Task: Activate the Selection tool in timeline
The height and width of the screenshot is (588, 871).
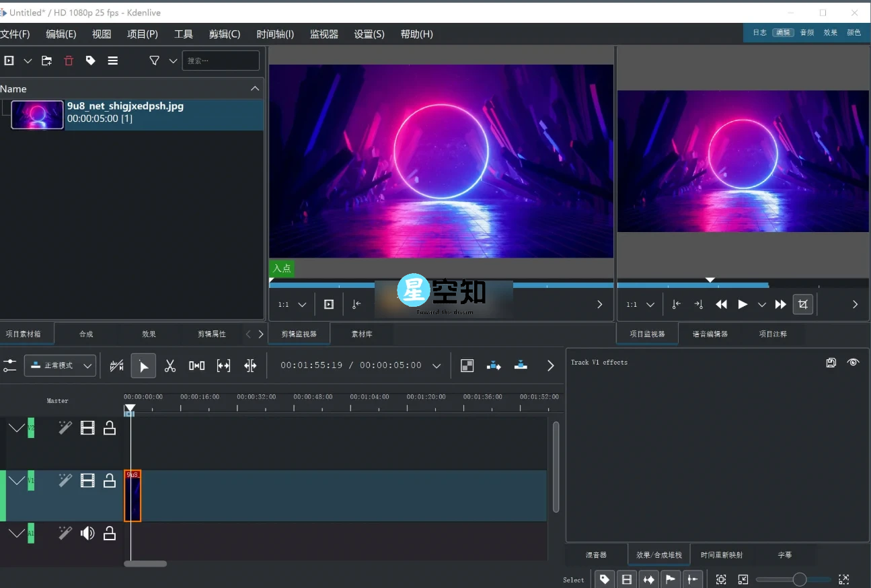Action: point(143,365)
